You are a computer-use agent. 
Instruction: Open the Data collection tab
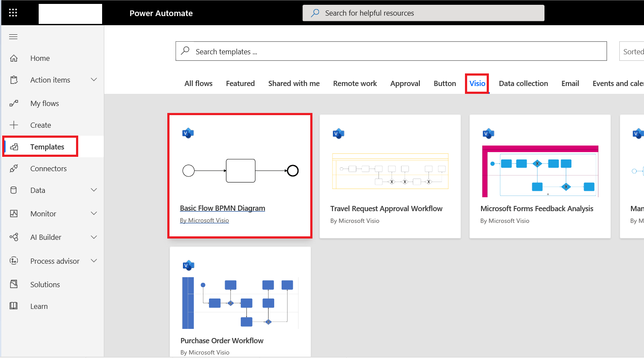(523, 83)
